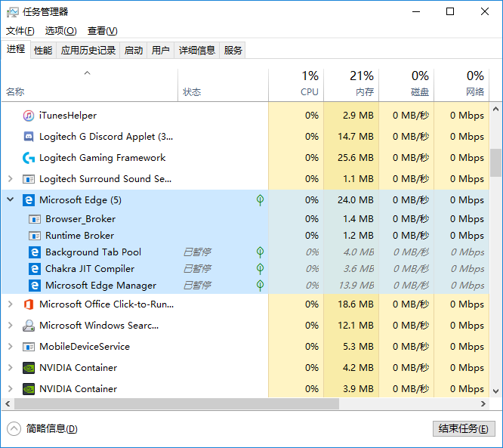This screenshot has height=448, width=503.
Task: Switch to the 服务 tab
Action: pos(233,51)
